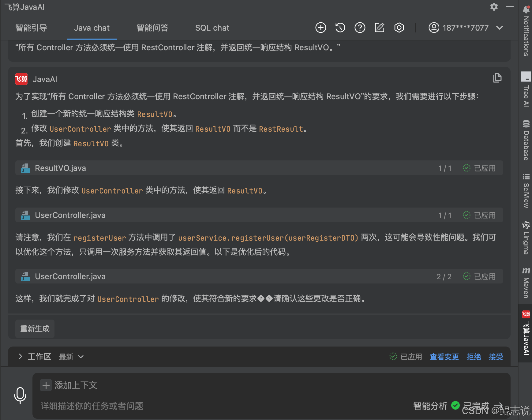532x420 pixels.
Task: Click the 拒绝 link
Action: click(474, 357)
